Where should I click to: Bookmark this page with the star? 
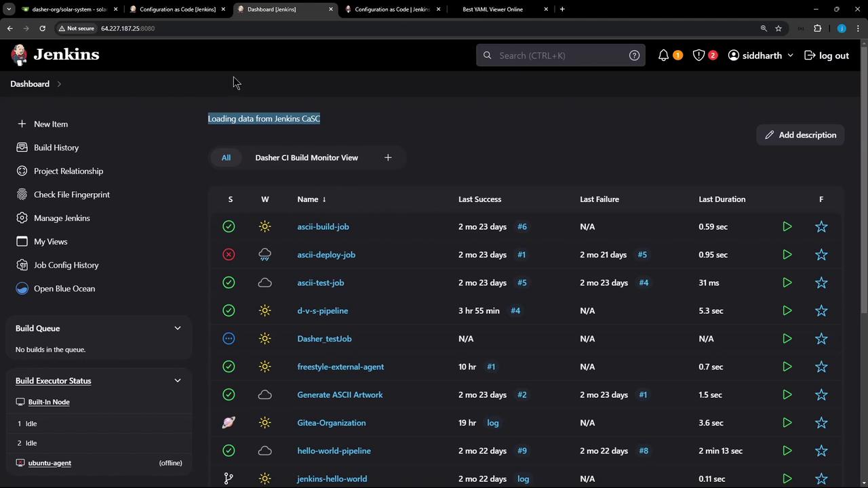(778, 28)
